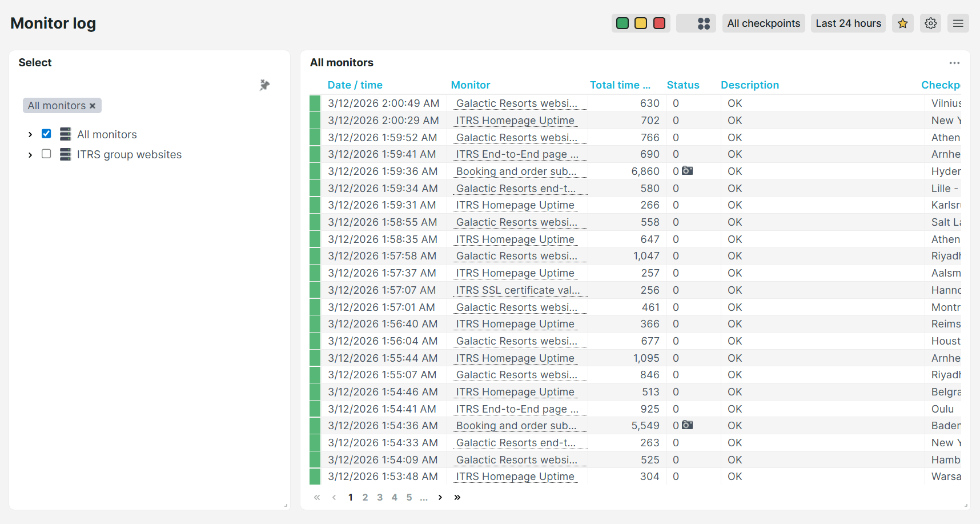The width and height of the screenshot is (980, 524).
Task: Click the camera screenshot icon on Booking and order row
Action: (687, 170)
